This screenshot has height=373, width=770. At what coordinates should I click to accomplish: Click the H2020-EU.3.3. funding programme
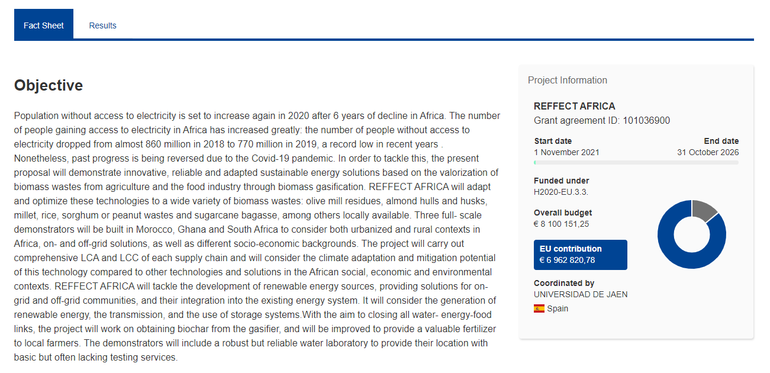[x=561, y=192]
